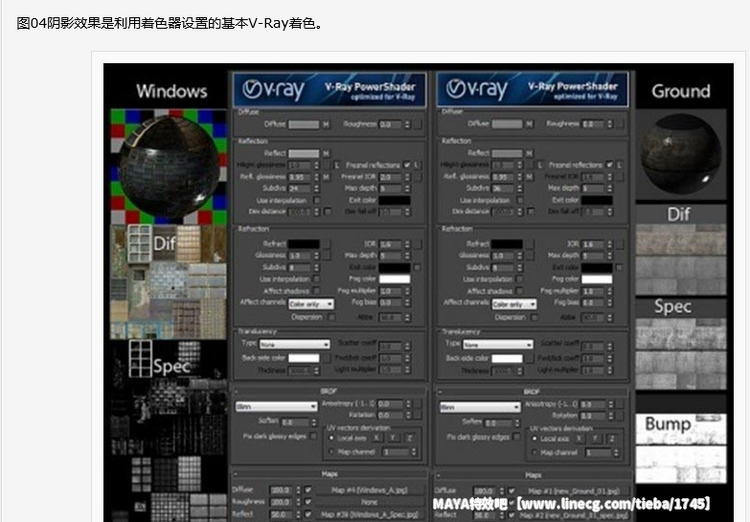Click local axis Z button in Ground BRDF
750x522 pixels.
[612, 438]
